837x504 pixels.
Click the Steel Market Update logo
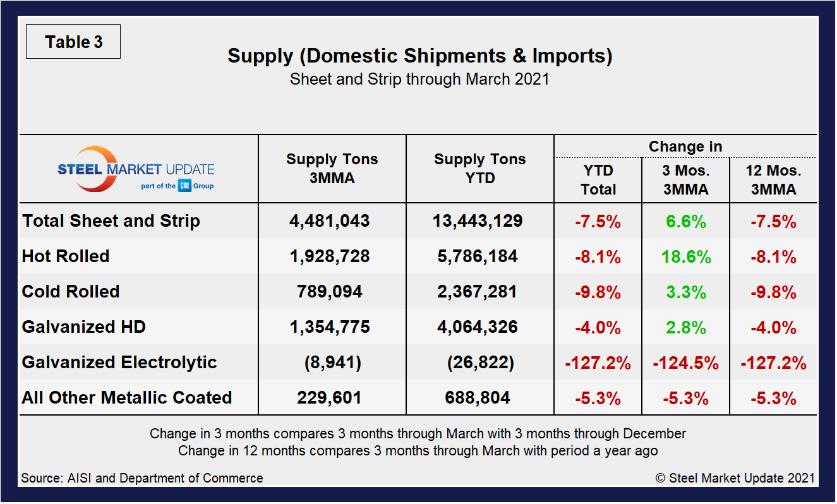click(x=136, y=169)
